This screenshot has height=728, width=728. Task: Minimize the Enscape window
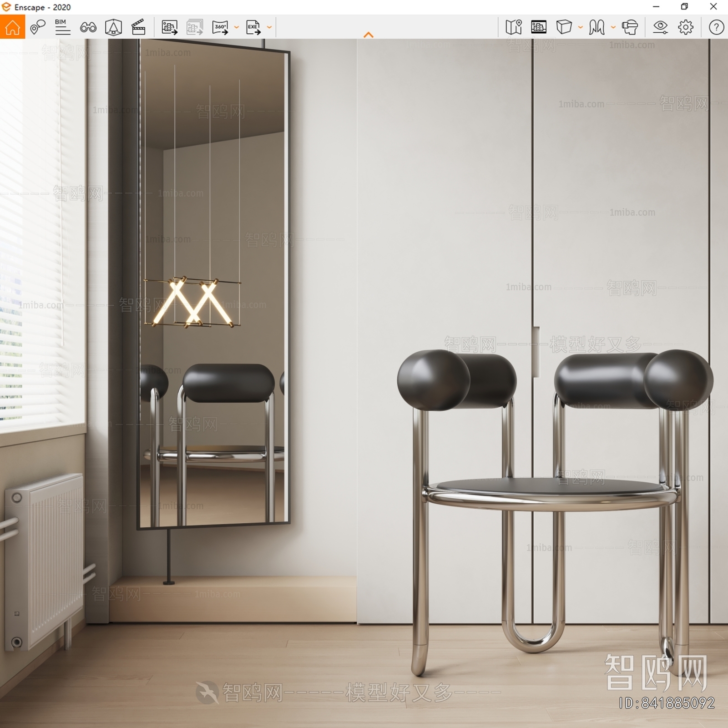click(656, 7)
